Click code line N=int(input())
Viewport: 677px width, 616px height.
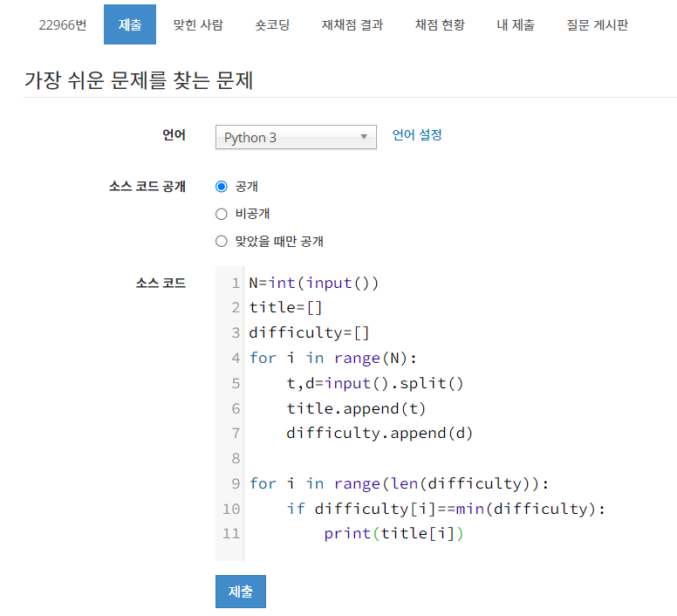coord(314,284)
